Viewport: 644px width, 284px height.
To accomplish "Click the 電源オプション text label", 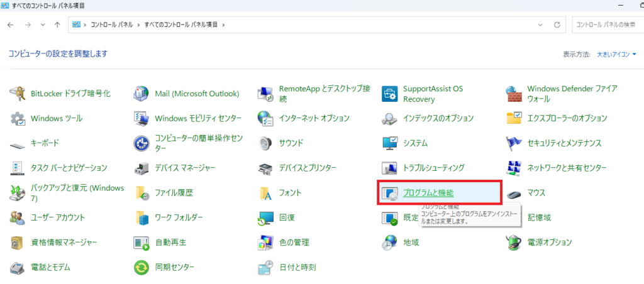I will pyautogui.click(x=550, y=242).
